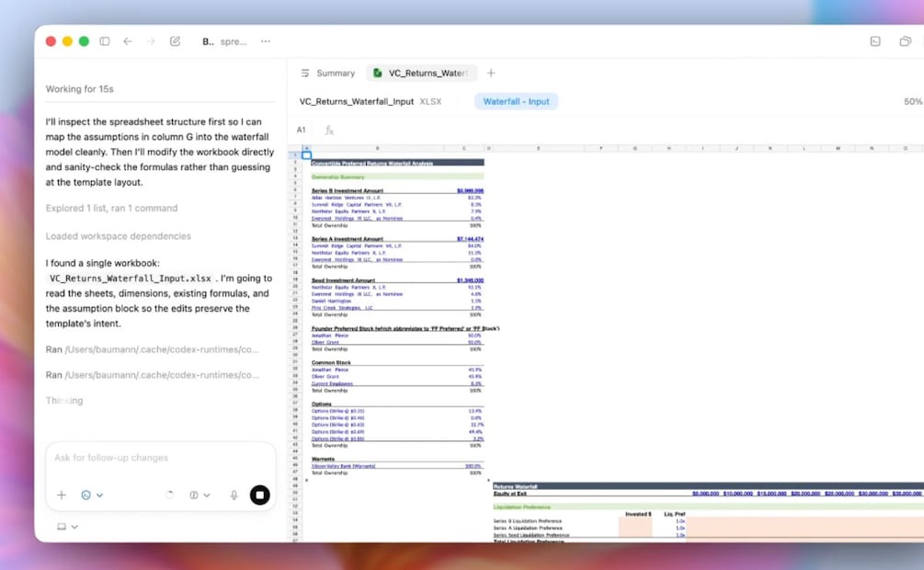Add a new tab with plus button

[491, 74]
